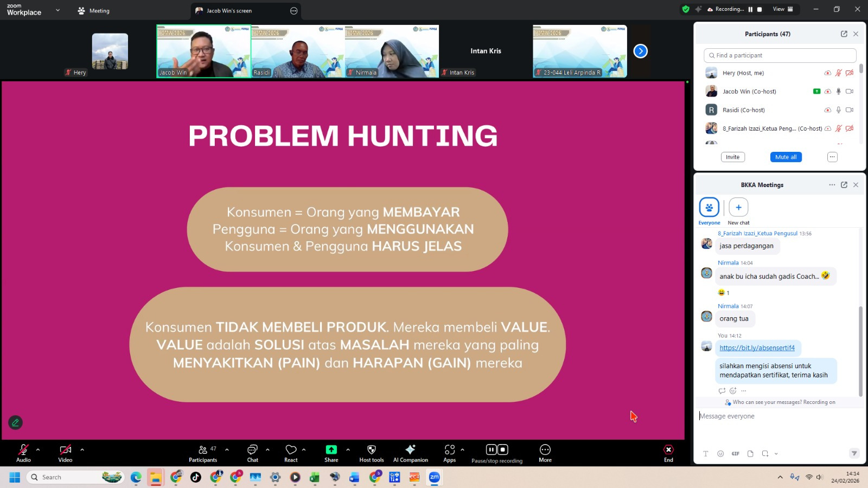Expand the Audio options arrow
Screen dimensions: 868x488
coord(38,450)
